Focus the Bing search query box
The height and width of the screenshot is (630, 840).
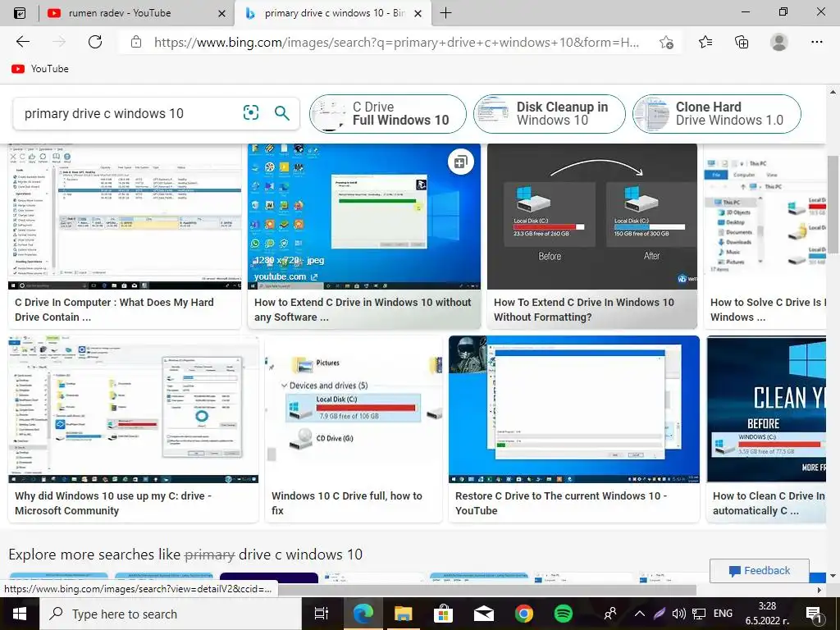pyautogui.click(x=129, y=113)
